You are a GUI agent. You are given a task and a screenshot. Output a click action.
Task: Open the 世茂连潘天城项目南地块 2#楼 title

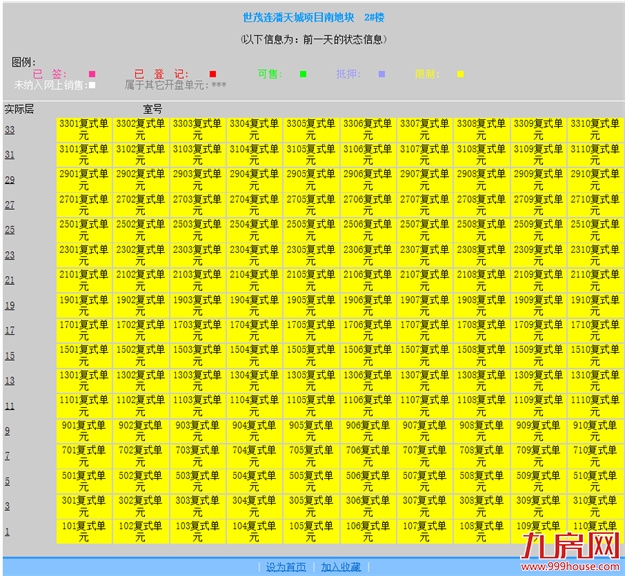pyautogui.click(x=313, y=18)
